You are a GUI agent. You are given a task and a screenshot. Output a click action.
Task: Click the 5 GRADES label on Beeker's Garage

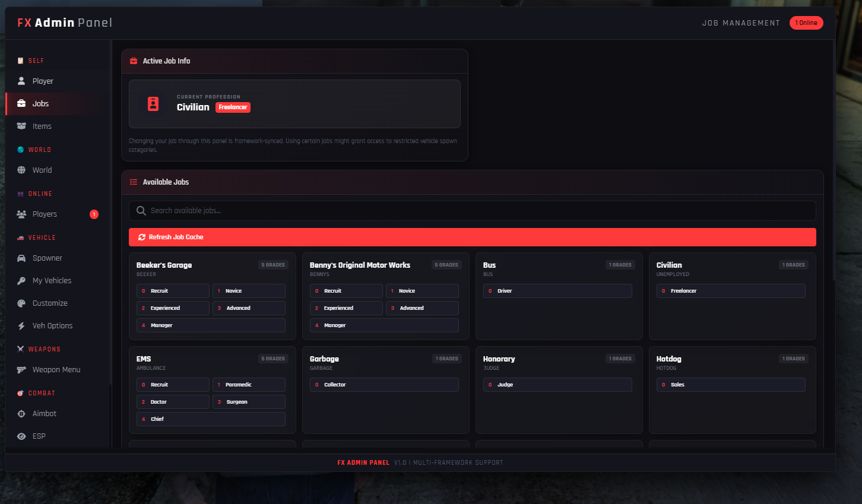click(273, 265)
